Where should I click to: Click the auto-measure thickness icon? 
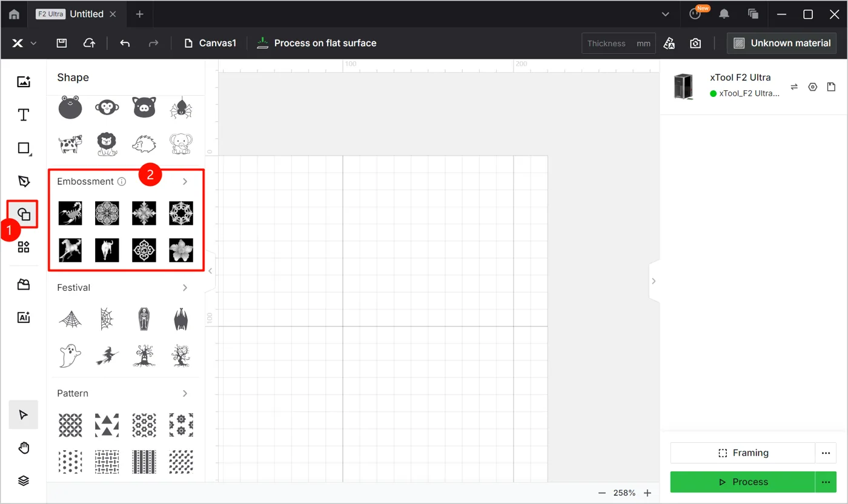pos(669,43)
